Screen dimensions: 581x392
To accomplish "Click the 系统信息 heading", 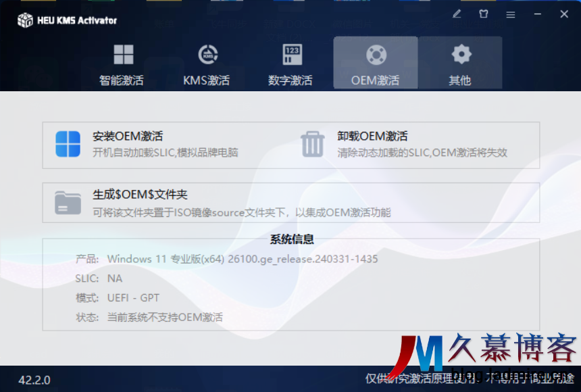I will (291, 239).
